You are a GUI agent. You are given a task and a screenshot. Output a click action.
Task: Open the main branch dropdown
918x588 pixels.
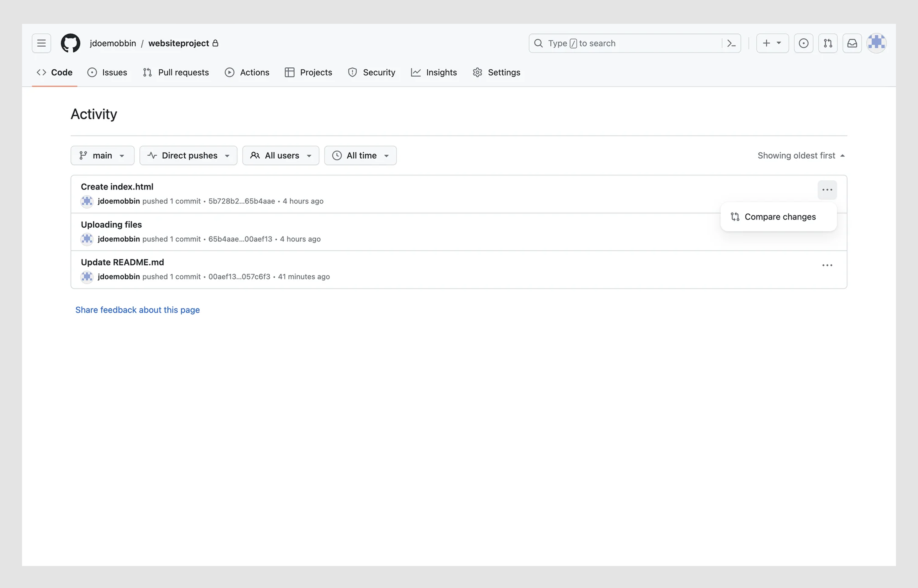tap(102, 155)
